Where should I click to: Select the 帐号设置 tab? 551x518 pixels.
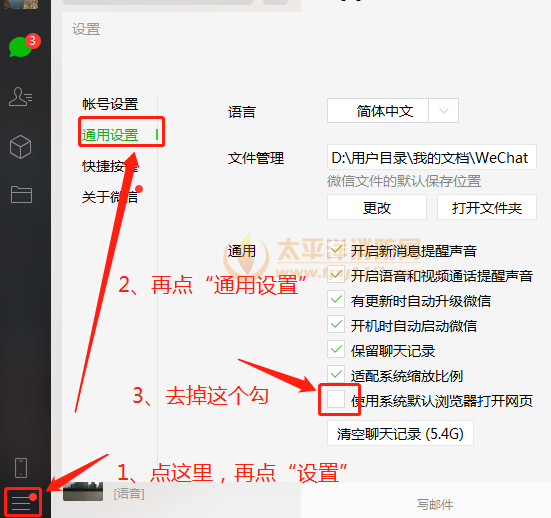tap(110, 104)
